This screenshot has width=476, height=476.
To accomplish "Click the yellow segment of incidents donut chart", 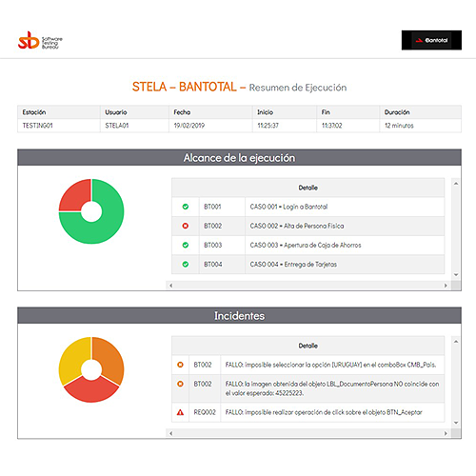I will 71,359.
